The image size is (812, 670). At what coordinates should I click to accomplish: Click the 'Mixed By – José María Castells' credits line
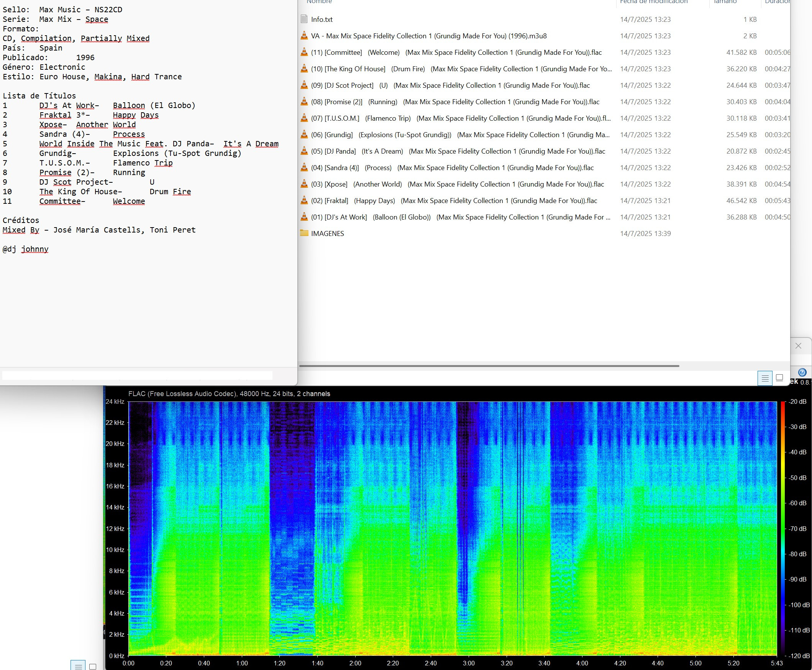[99, 230]
